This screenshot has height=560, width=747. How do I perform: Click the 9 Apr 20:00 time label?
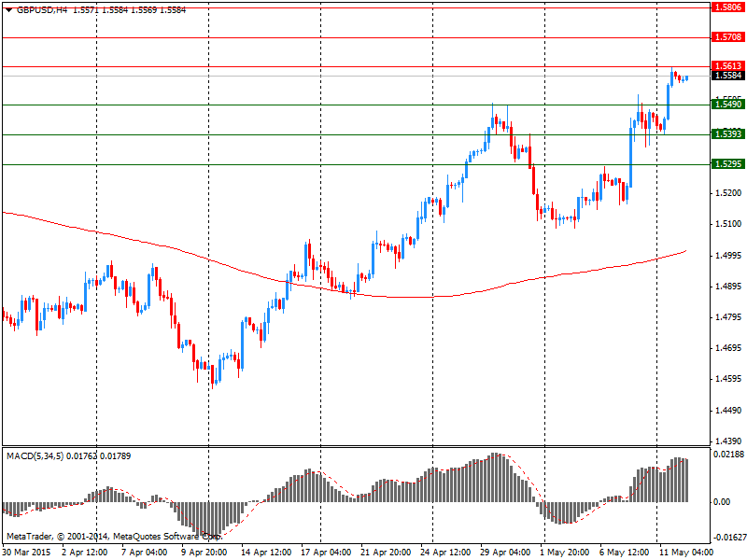click(204, 553)
